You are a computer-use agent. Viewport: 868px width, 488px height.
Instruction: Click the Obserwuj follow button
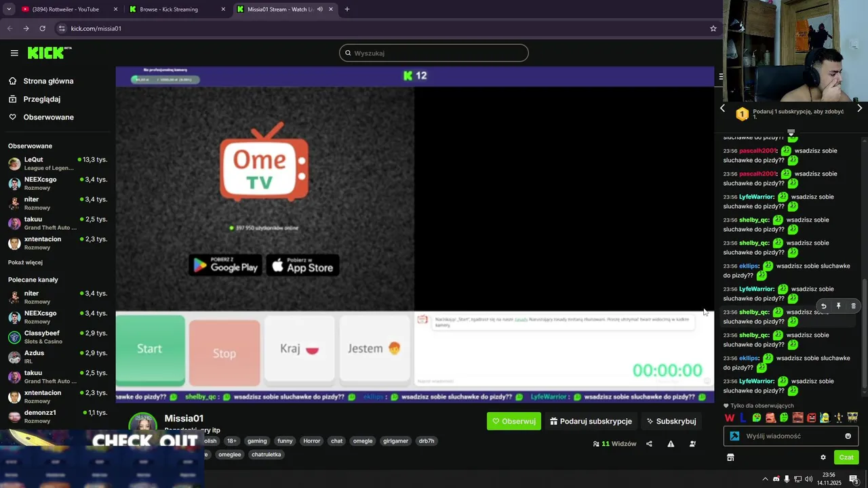[x=514, y=421]
